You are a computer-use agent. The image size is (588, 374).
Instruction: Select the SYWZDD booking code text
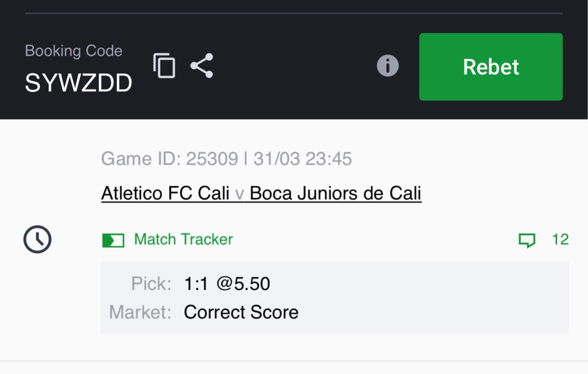78,83
